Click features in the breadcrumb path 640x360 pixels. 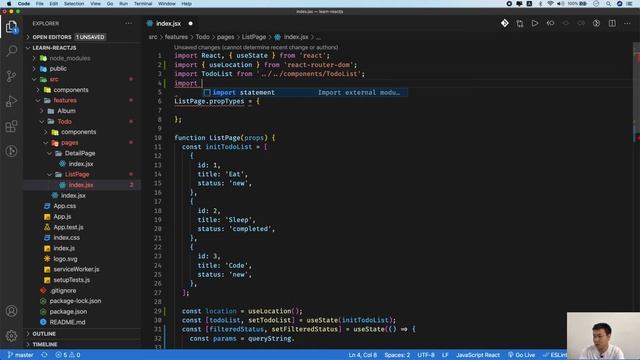[x=176, y=37]
